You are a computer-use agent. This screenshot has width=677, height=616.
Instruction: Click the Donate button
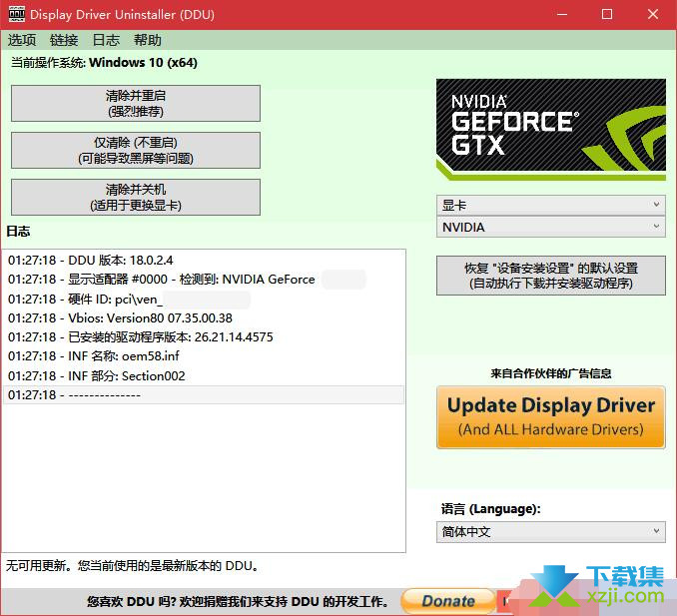(x=448, y=601)
